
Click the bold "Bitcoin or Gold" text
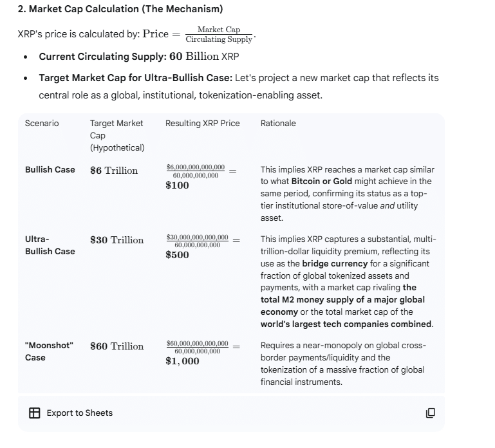(x=321, y=182)
